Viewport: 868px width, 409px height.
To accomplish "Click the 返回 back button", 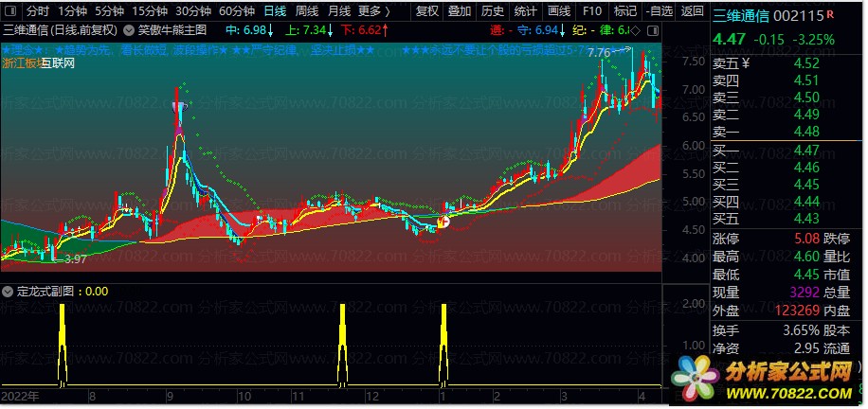I will point(693,10).
